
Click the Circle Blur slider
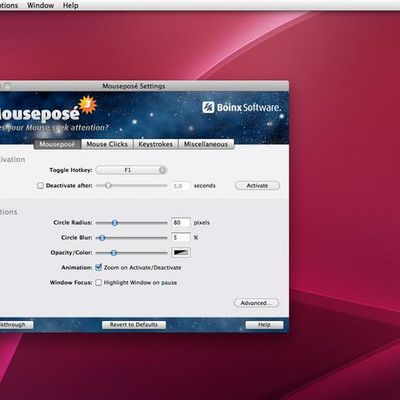131,238
